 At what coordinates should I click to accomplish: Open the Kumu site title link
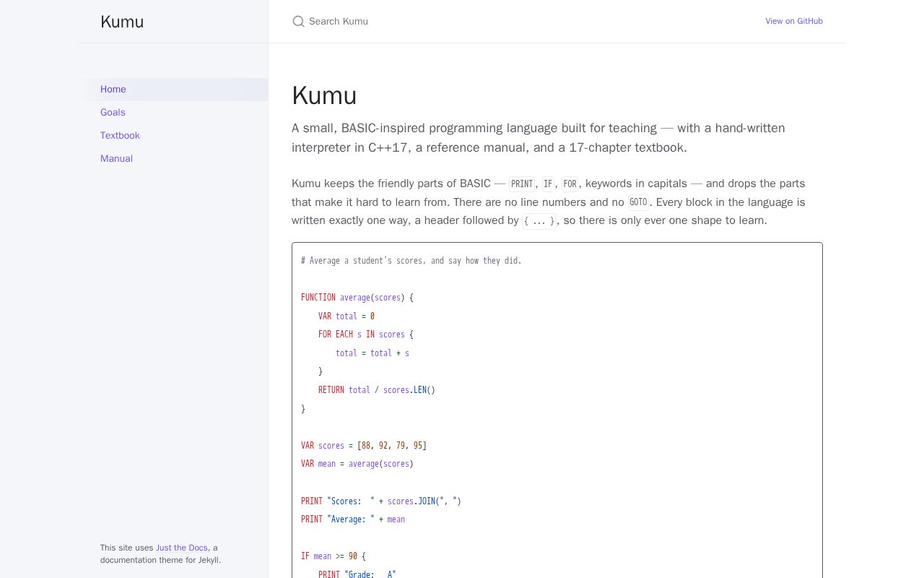coord(122,22)
